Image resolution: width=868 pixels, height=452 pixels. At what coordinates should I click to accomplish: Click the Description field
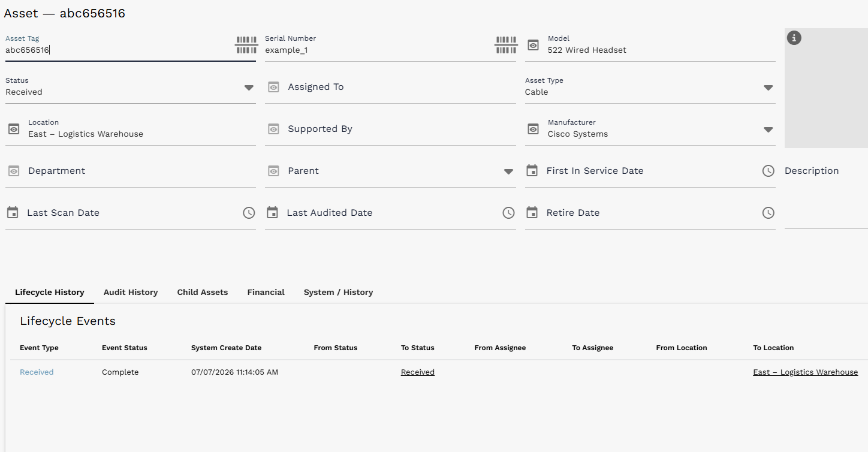826,193
